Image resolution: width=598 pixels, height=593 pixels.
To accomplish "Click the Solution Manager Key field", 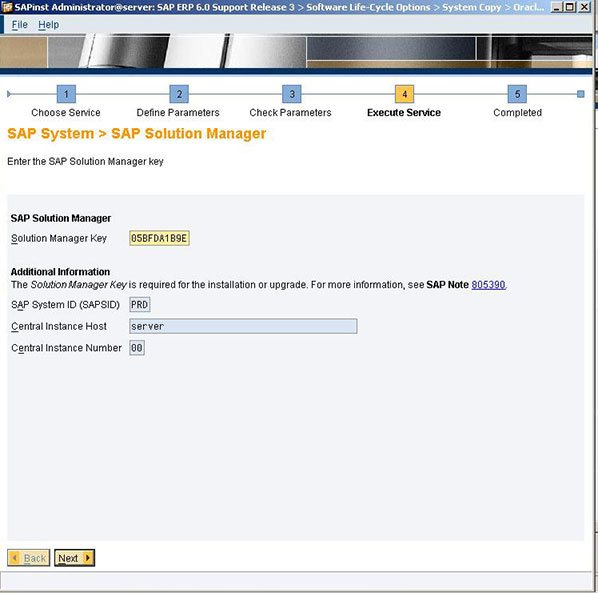I will [x=159, y=238].
